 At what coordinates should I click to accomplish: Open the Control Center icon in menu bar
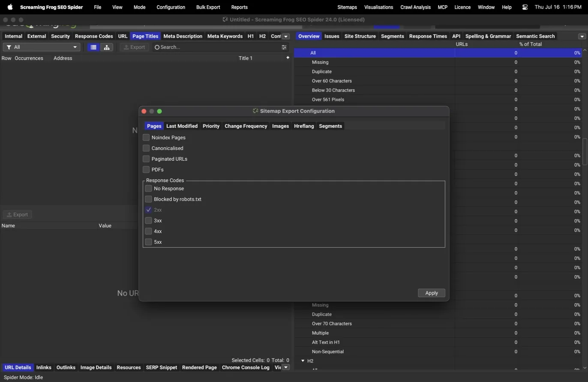click(525, 7)
